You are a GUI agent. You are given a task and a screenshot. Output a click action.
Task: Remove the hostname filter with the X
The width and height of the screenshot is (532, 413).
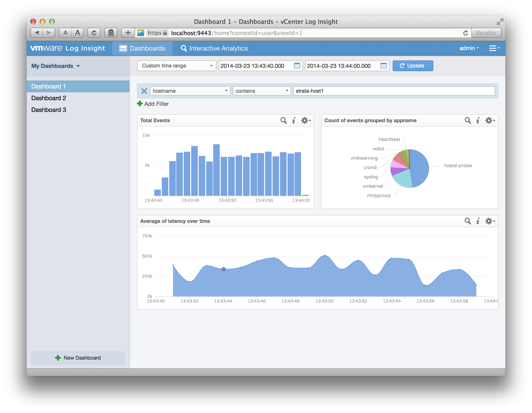(x=144, y=91)
